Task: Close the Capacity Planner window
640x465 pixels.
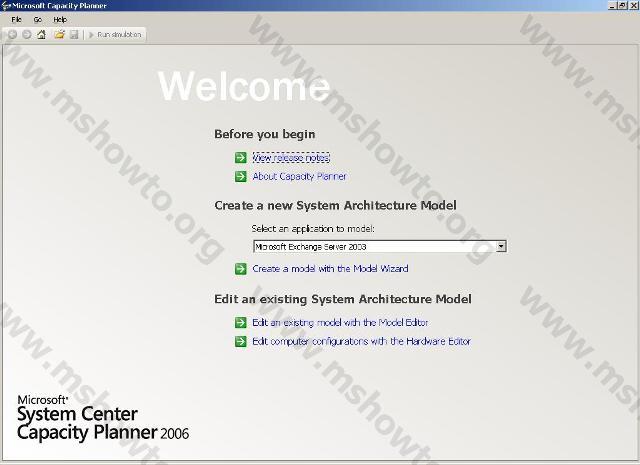Action: pos(633,5)
